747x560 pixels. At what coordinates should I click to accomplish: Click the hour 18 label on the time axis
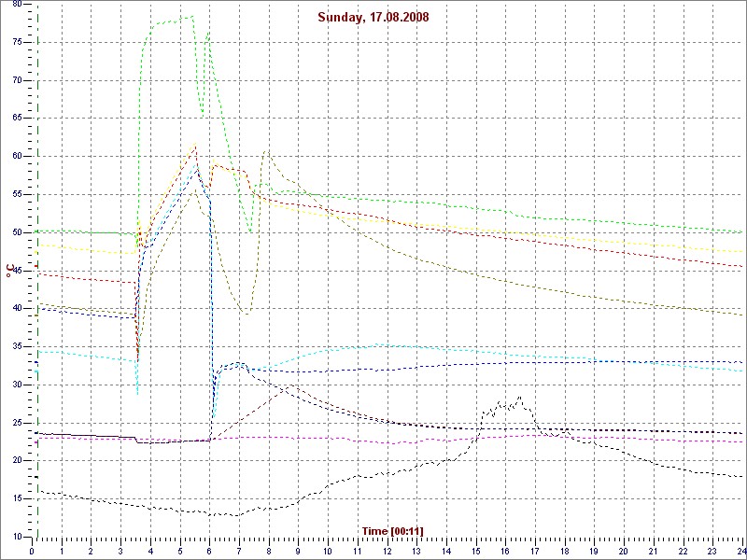coord(565,552)
